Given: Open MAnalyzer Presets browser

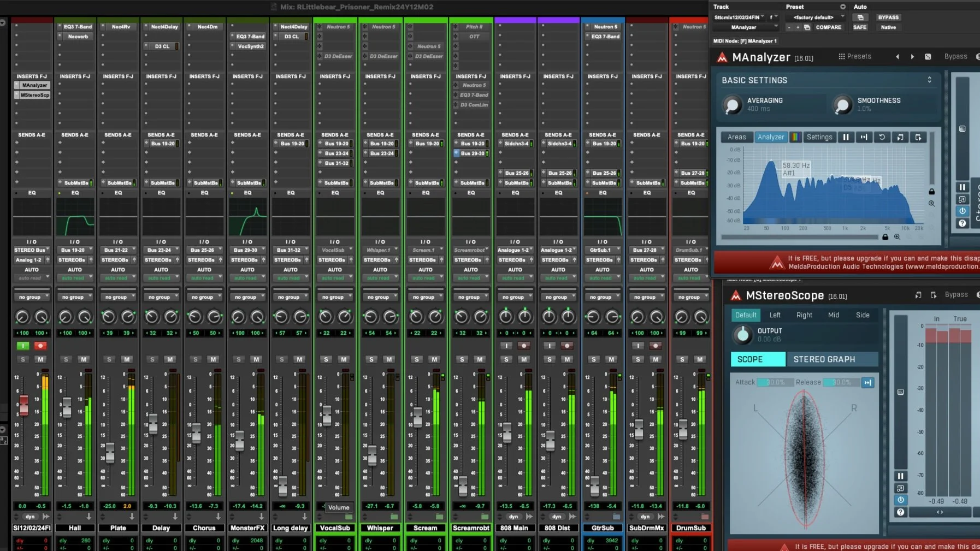Looking at the screenshot, I should [855, 57].
